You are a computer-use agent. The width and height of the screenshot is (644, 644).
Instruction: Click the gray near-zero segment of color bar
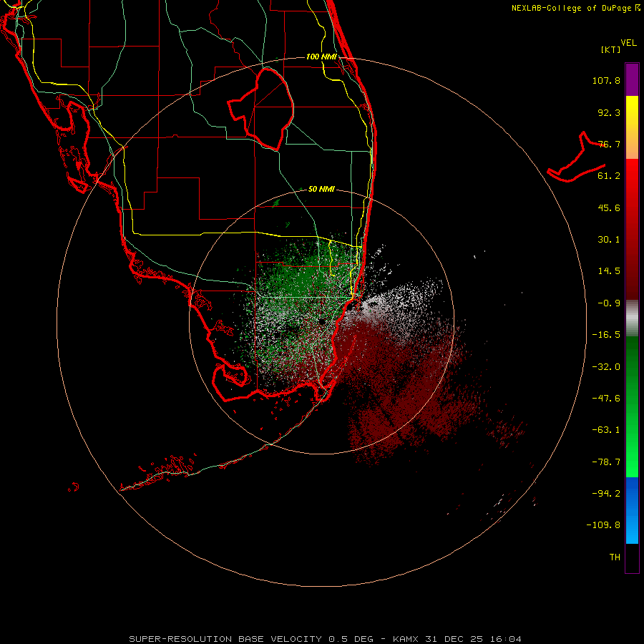click(x=632, y=318)
